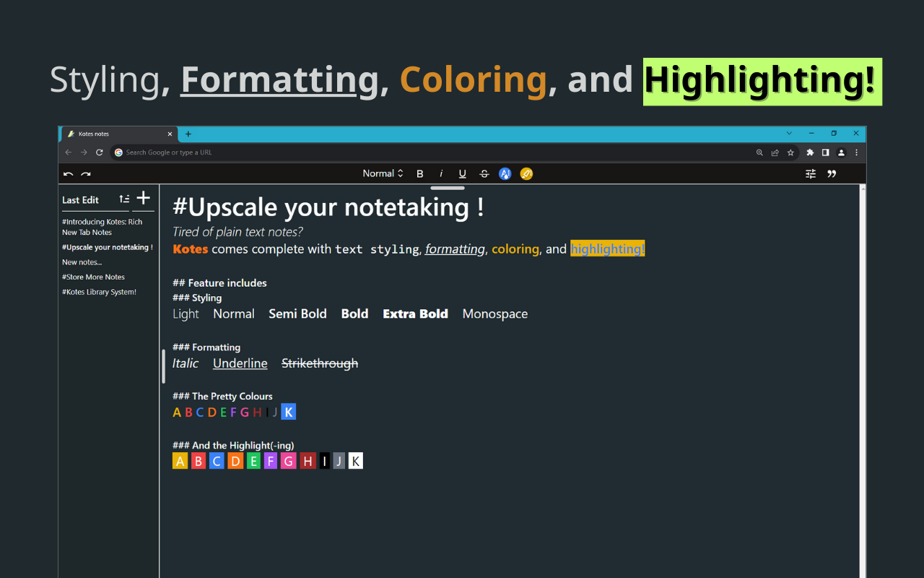Click the note scrollbar up arrow
Screen dimensions: 924x578
pyautogui.click(x=863, y=188)
